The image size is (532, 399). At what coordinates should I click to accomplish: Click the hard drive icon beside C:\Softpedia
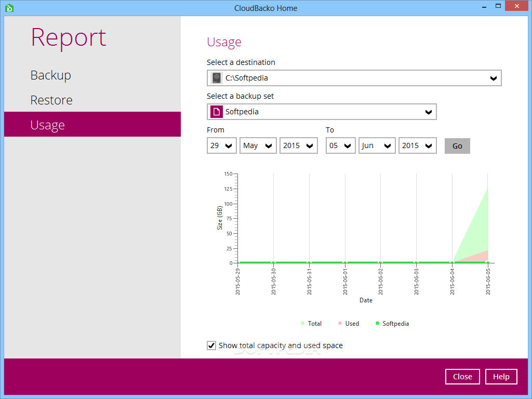[x=217, y=78]
